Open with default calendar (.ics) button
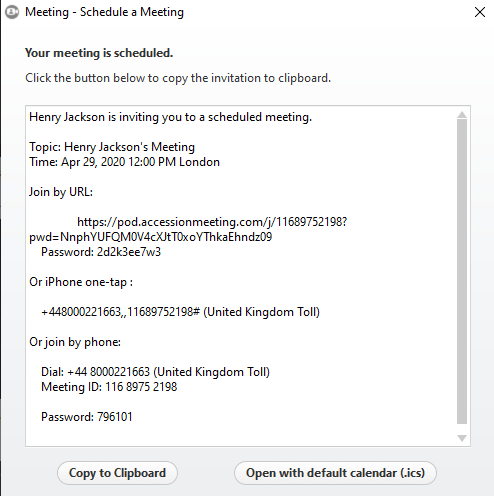494x496 pixels. click(x=335, y=473)
